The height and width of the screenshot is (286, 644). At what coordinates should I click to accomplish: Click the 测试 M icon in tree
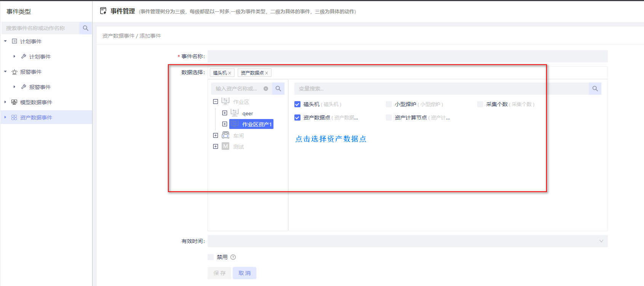pos(225,146)
